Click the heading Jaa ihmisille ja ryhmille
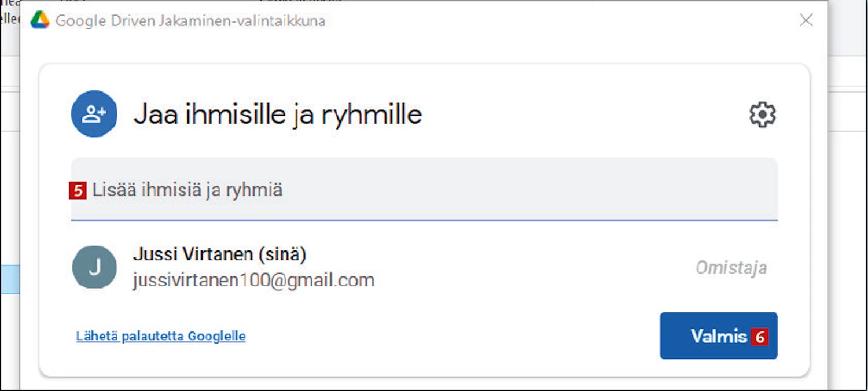868x391 pixels. (278, 115)
